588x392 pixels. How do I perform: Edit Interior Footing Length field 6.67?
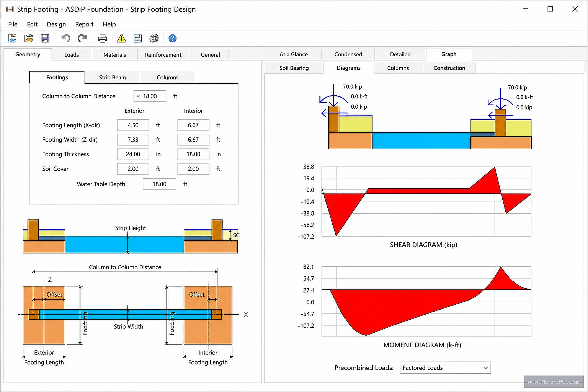tap(193, 125)
